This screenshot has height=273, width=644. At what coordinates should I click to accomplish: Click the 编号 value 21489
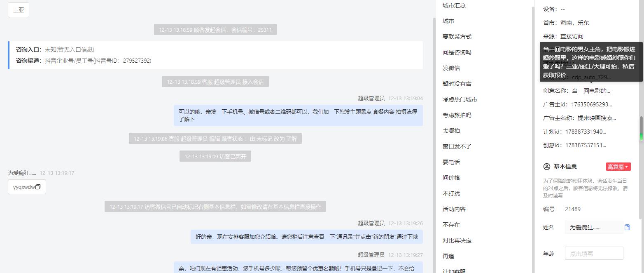(x=572, y=209)
